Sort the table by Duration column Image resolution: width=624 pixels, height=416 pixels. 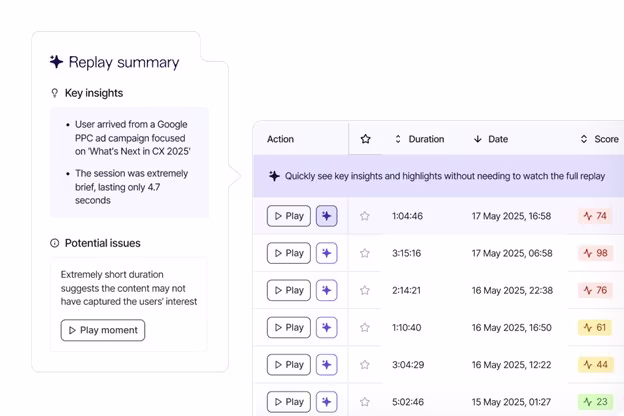point(419,139)
